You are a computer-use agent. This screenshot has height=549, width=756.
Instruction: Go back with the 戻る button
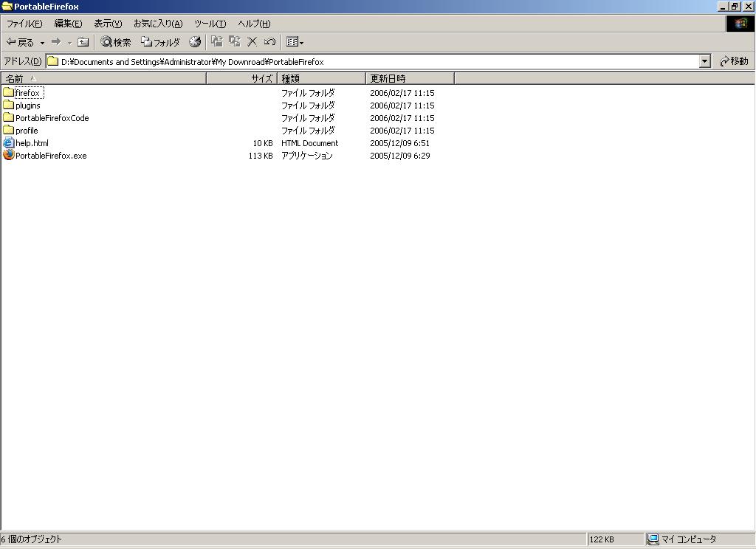point(20,42)
